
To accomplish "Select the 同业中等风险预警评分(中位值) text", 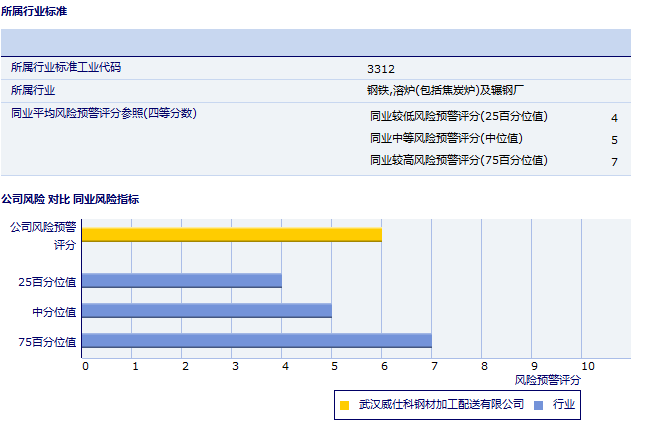I will pos(446,138).
